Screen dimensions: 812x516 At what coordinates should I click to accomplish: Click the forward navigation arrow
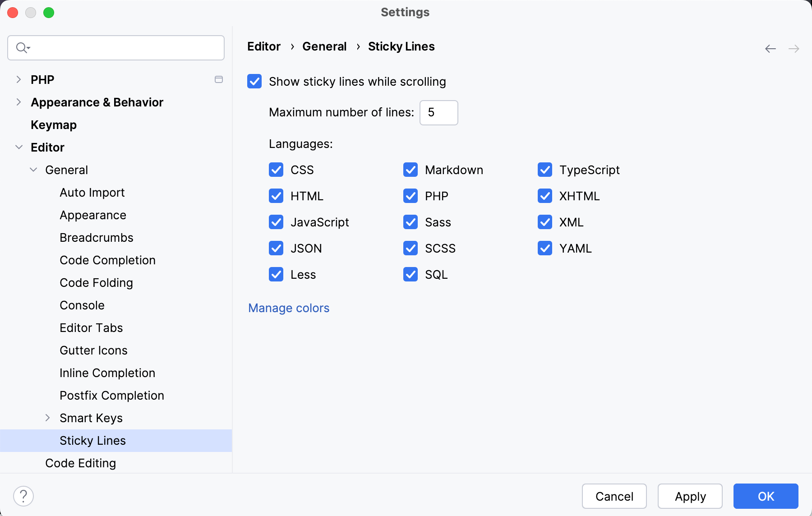pos(794,48)
